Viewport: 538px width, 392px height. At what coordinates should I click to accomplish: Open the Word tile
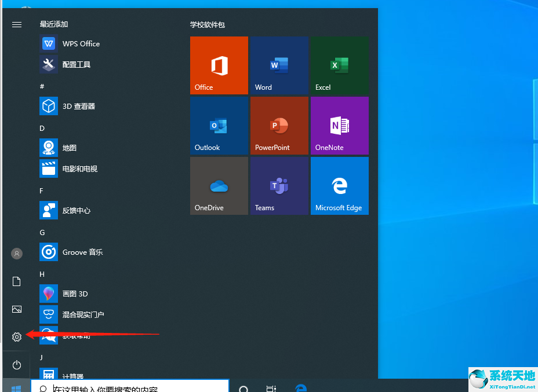coord(279,65)
